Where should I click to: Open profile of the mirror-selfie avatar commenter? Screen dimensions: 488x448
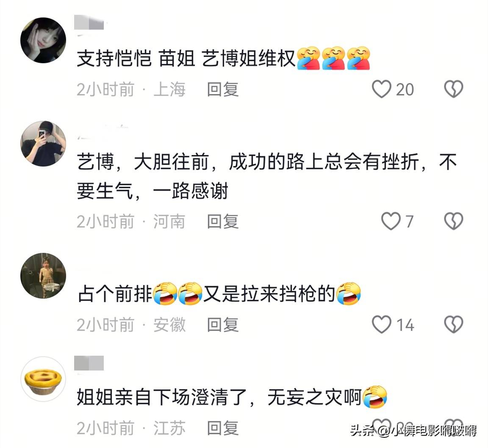pyautogui.click(x=43, y=144)
